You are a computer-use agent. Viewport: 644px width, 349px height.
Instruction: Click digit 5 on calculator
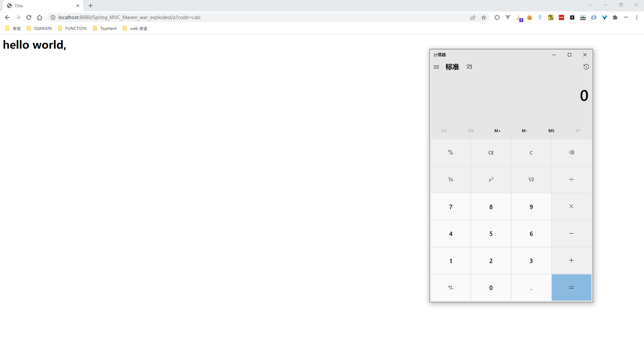(x=491, y=234)
